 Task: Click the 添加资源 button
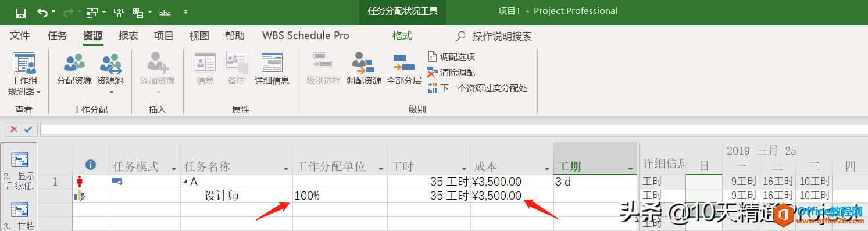click(157, 73)
